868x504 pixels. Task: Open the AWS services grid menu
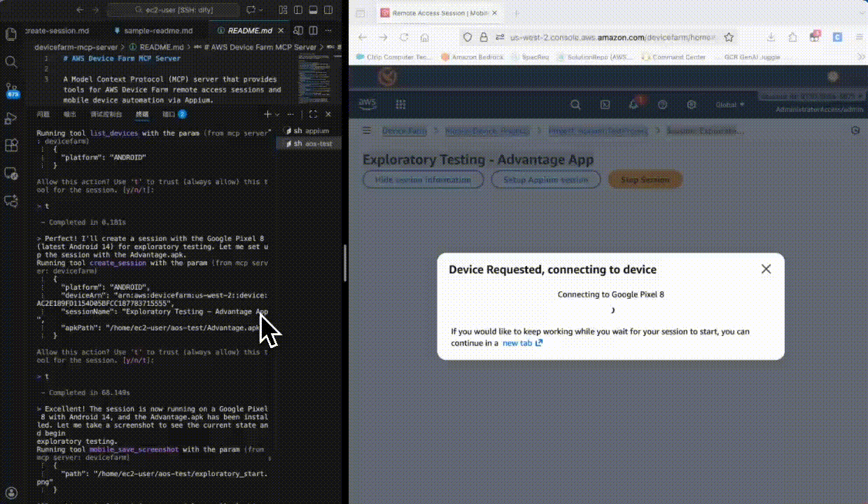(401, 104)
